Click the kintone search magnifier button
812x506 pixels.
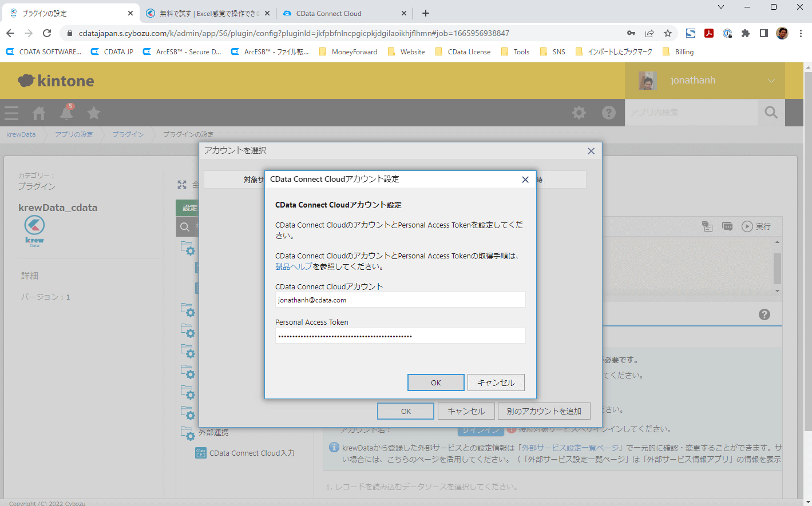click(x=771, y=113)
